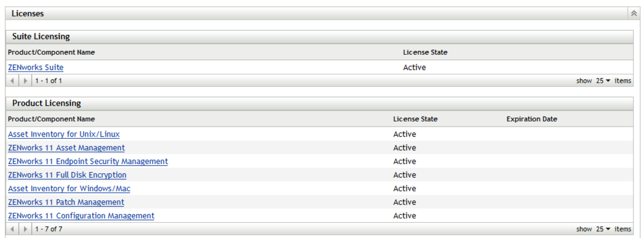The image size is (644, 238).
Task: Click License State header in Suite Licensing
Action: pyautogui.click(x=425, y=52)
